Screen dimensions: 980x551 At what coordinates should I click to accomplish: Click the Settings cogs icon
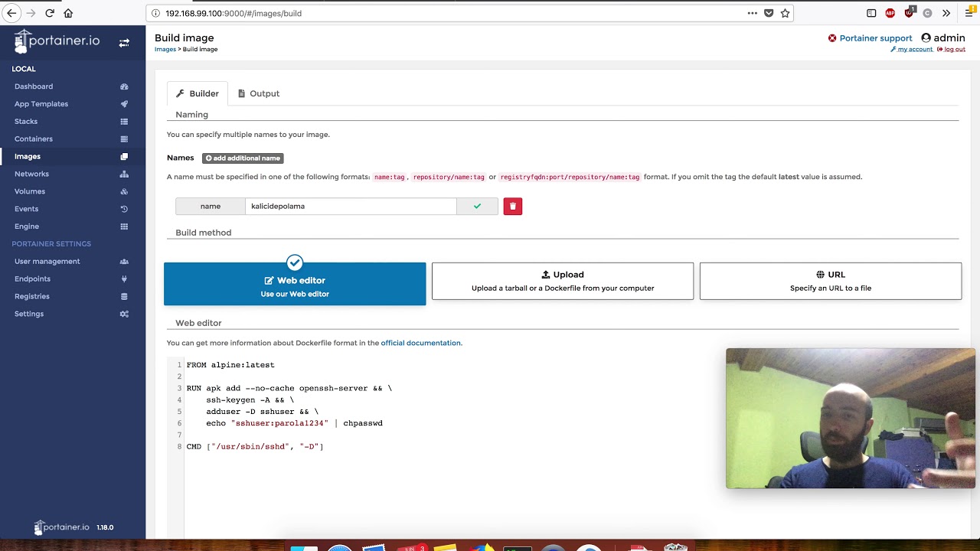click(124, 315)
